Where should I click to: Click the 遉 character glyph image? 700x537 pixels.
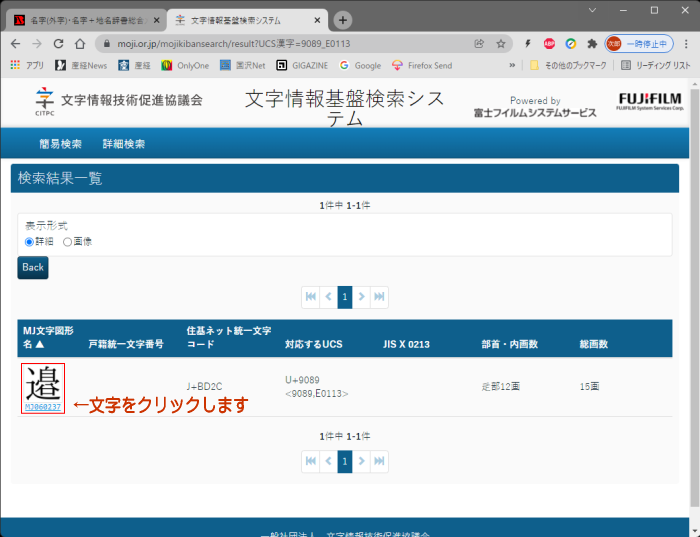pos(43,384)
